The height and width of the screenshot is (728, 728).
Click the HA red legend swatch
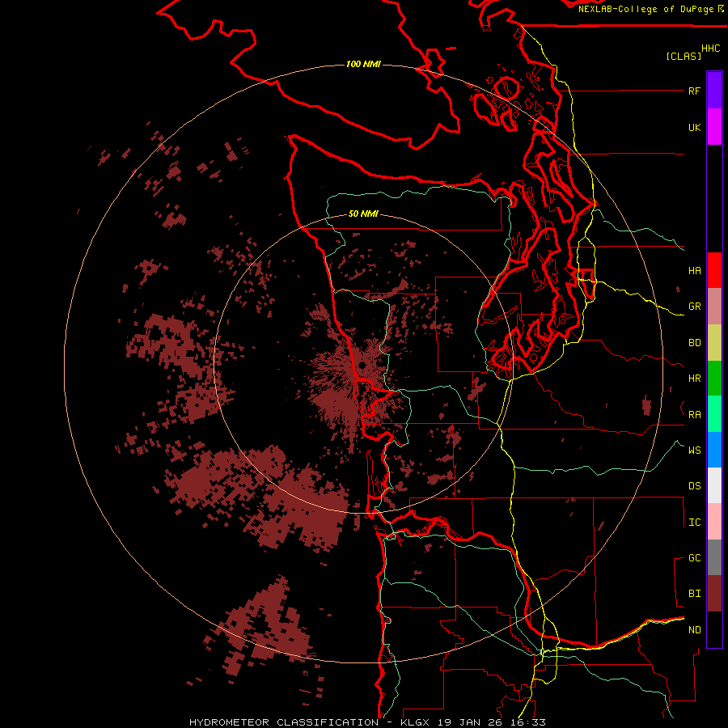714,270
